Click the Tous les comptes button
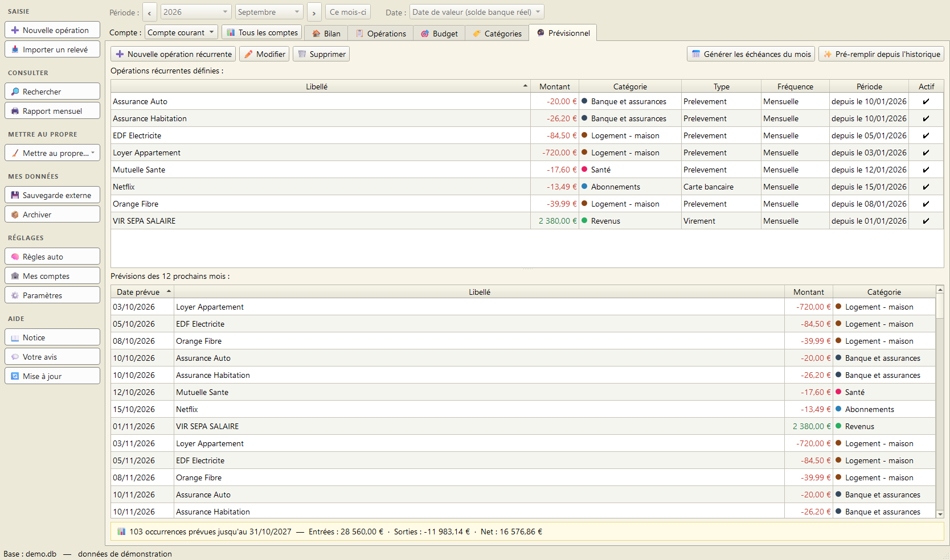The width and height of the screenshot is (950, 560). point(262,32)
